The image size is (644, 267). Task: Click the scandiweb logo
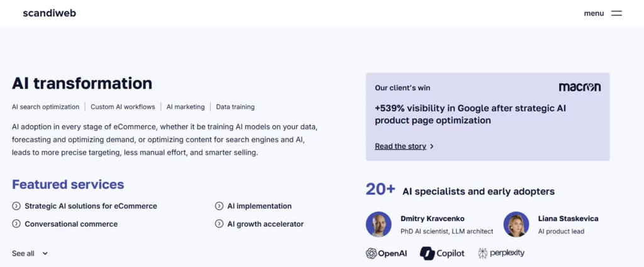49,13
